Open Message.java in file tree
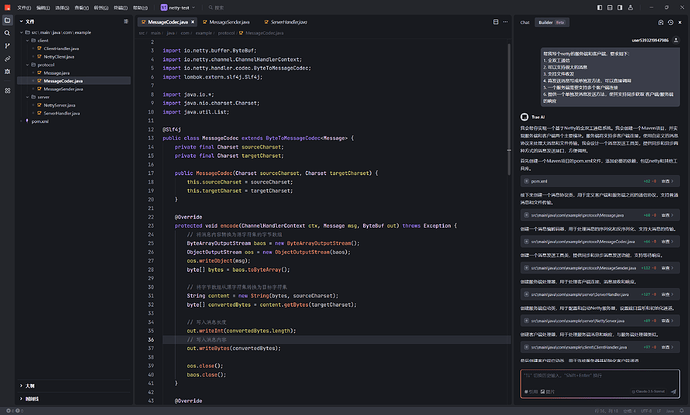The width and height of the screenshot is (690, 415). [56, 73]
